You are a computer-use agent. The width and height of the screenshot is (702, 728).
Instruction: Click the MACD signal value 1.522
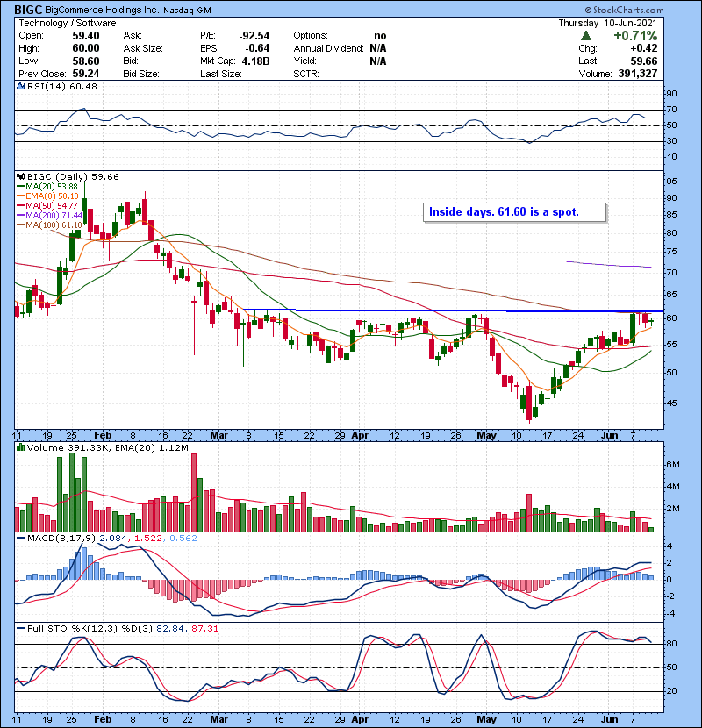tap(148, 539)
